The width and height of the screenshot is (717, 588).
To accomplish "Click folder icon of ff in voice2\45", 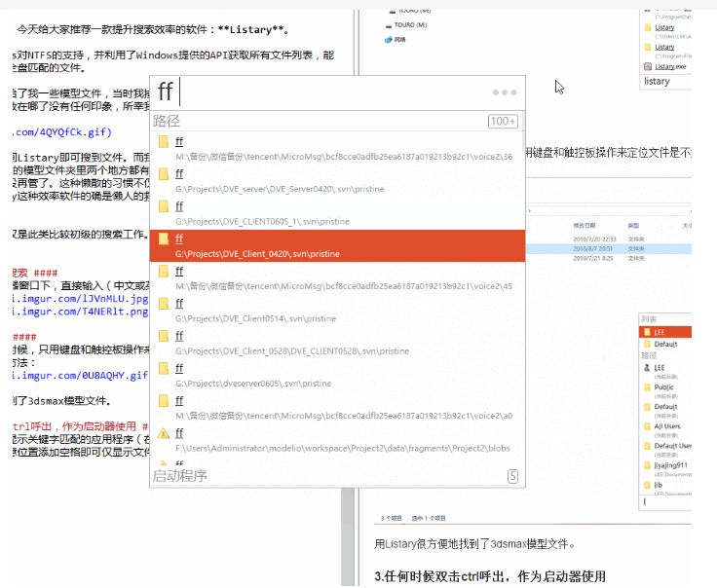I will click(x=164, y=271).
